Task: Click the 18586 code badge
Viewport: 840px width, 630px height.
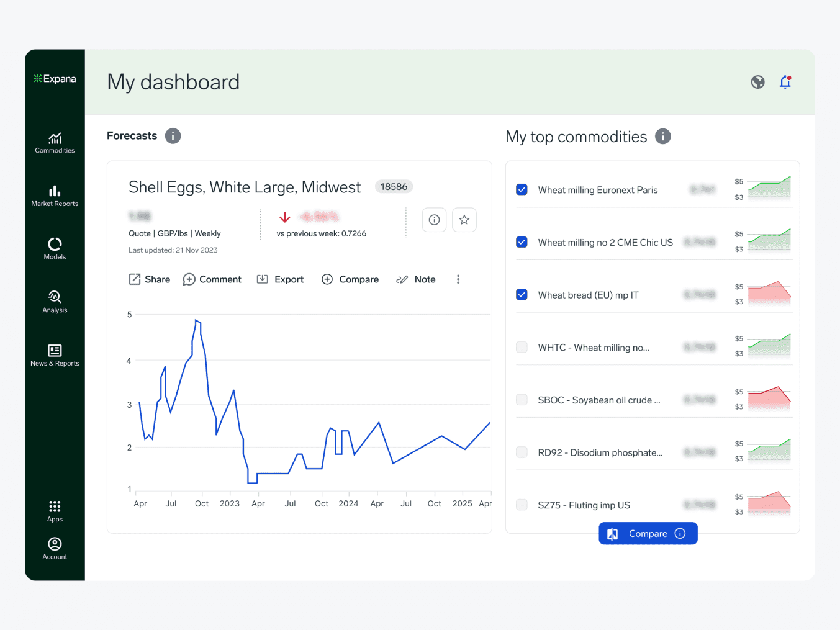Action: [394, 187]
